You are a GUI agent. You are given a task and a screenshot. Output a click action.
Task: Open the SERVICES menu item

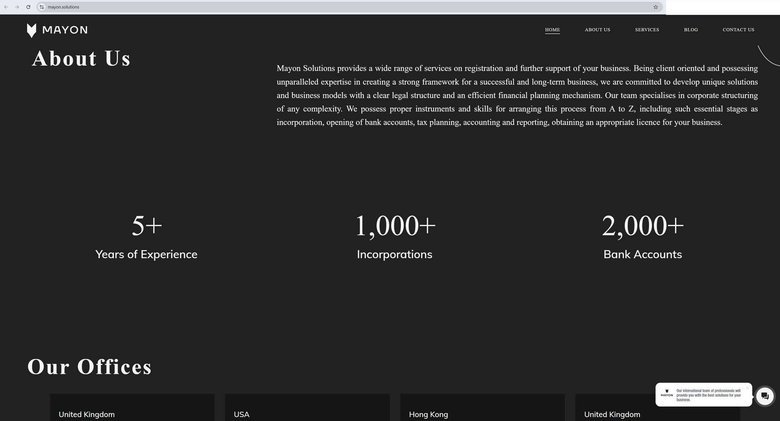pyautogui.click(x=647, y=30)
